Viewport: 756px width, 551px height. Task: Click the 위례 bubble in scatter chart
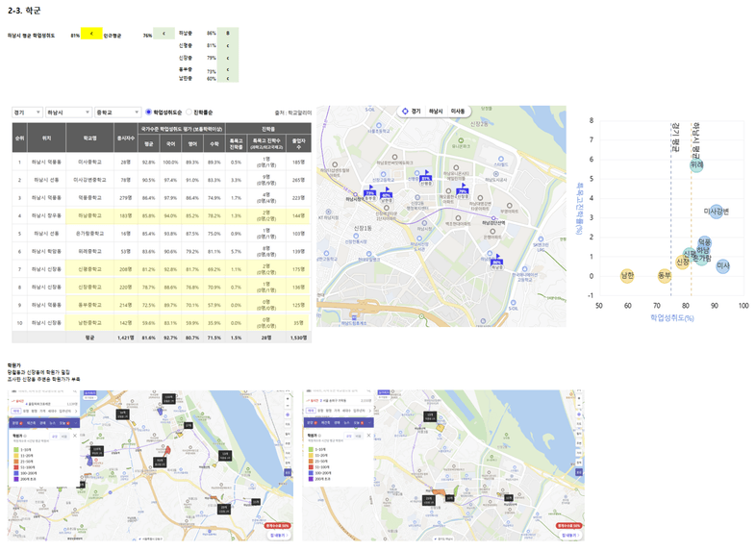click(x=696, y=165)
